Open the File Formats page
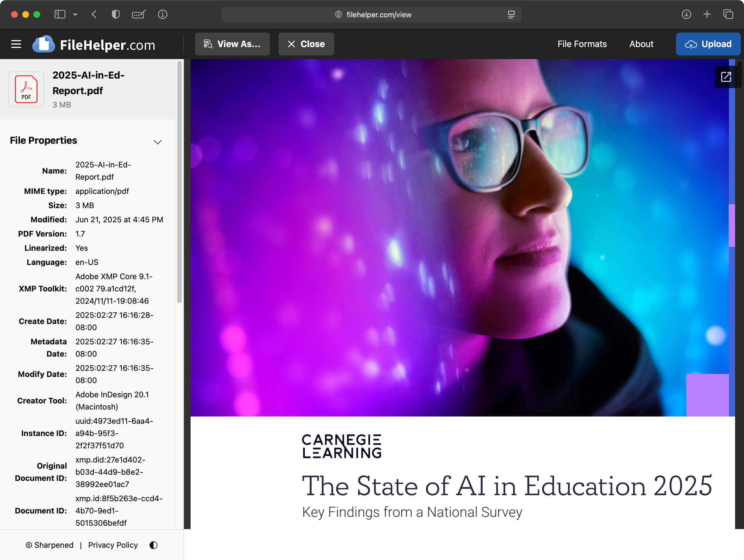The image size is (744, 560). [582, 44]
